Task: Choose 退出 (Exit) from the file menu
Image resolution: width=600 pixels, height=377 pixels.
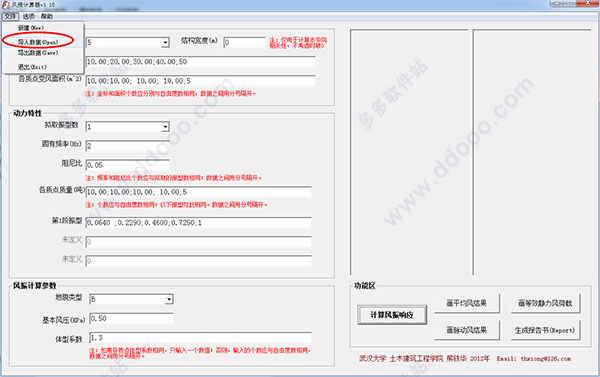Action: pyautogui.click(x=32, y=67)
